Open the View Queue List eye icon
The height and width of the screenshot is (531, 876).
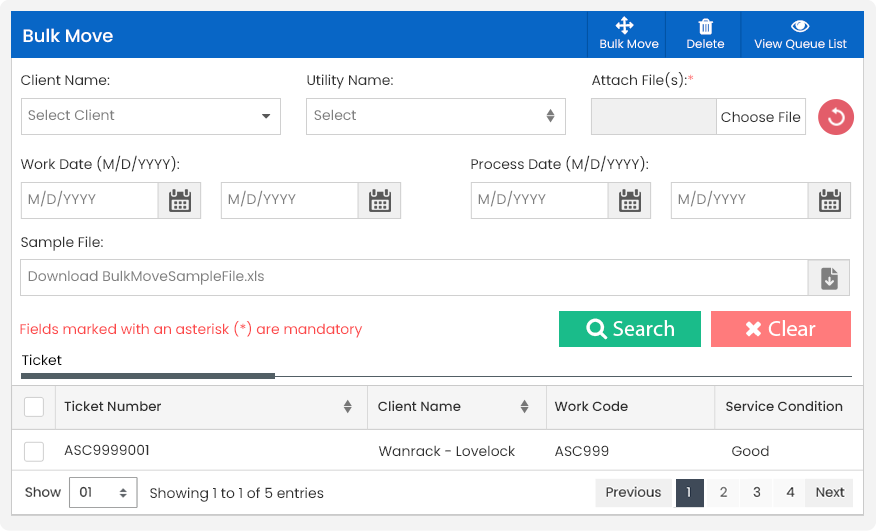(x=800, y=26)
